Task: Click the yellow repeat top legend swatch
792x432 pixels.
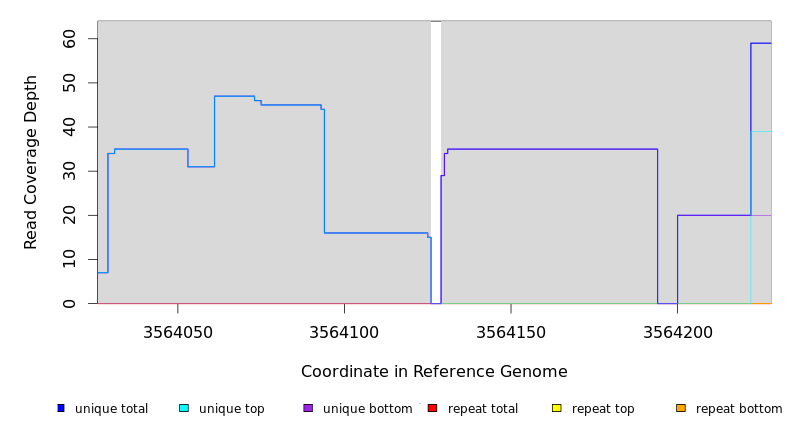Action: click(556, 408)
